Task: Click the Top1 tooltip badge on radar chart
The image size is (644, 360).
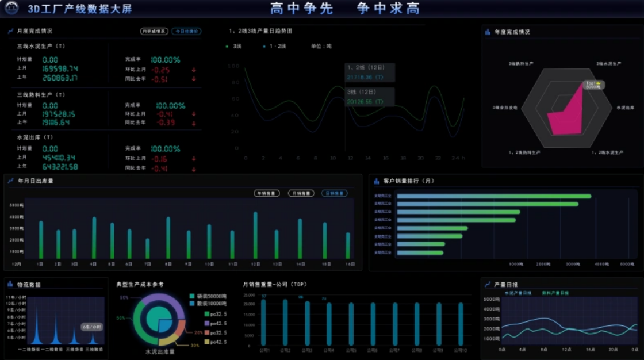Action: tap(593, 85)
